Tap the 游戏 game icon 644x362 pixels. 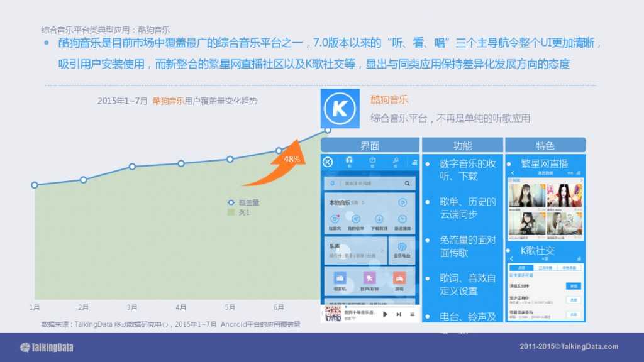(x=399, y=277)
